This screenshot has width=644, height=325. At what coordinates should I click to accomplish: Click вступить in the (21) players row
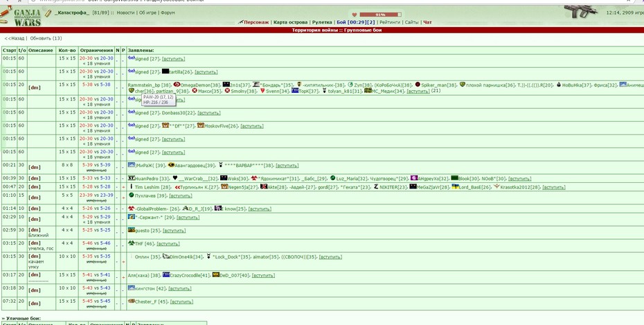pos(418,91)
